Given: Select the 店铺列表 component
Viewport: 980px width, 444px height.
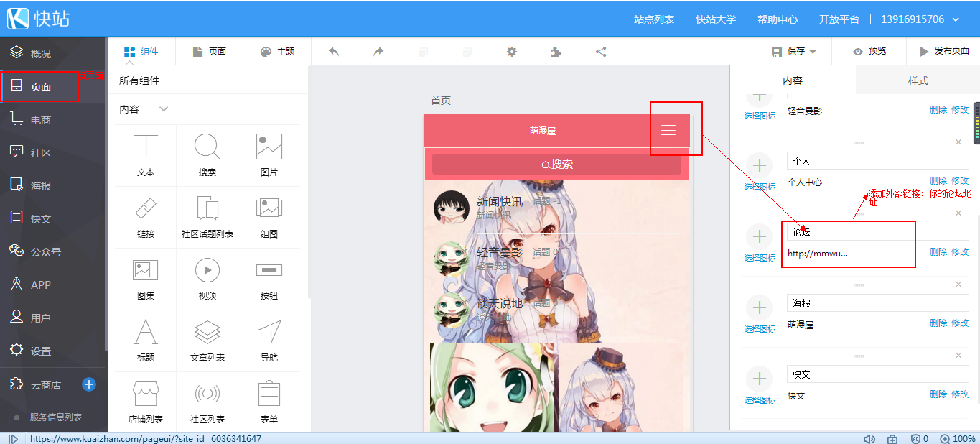Looking at the screenshot, I should (146, 402).
